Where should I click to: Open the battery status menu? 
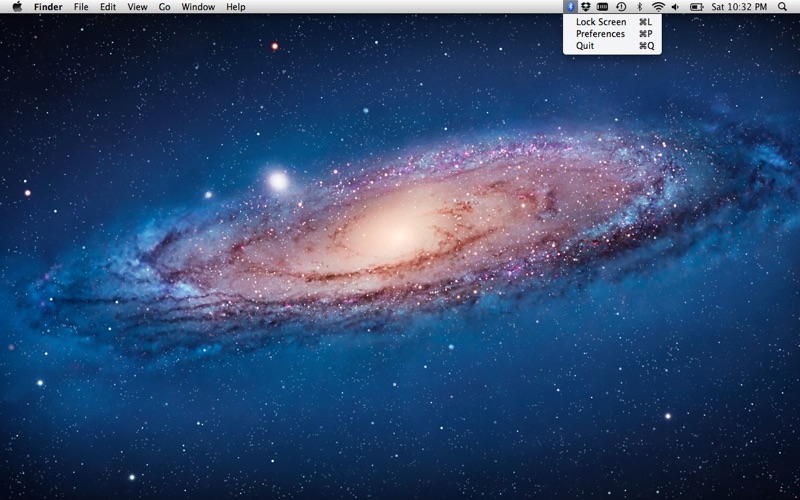pyautogui.click(x=696, y=7)
